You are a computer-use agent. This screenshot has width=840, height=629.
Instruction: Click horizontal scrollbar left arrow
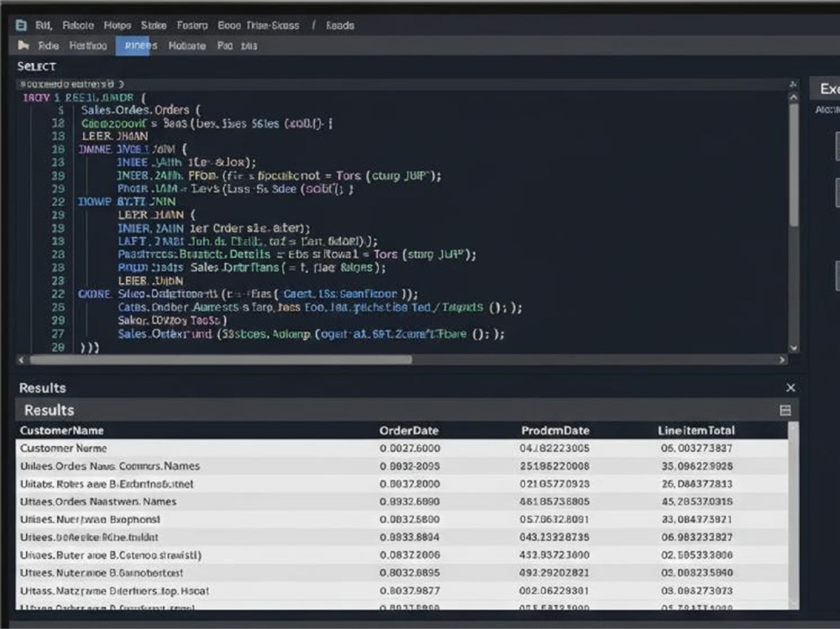(x=22, y=360)
